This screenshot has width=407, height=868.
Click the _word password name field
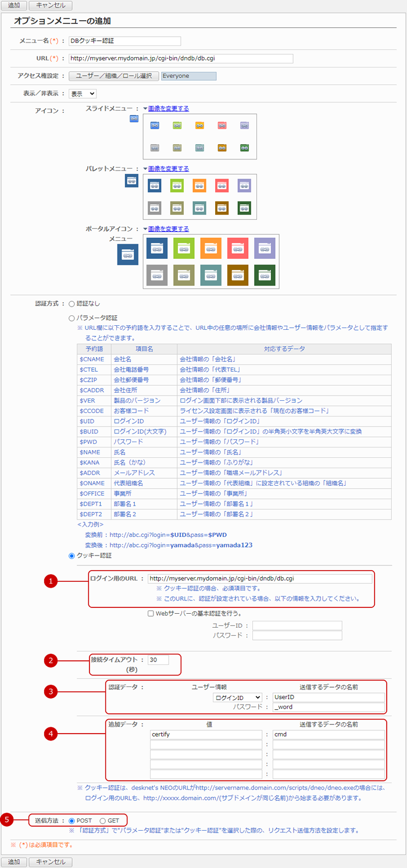point(329,708)
